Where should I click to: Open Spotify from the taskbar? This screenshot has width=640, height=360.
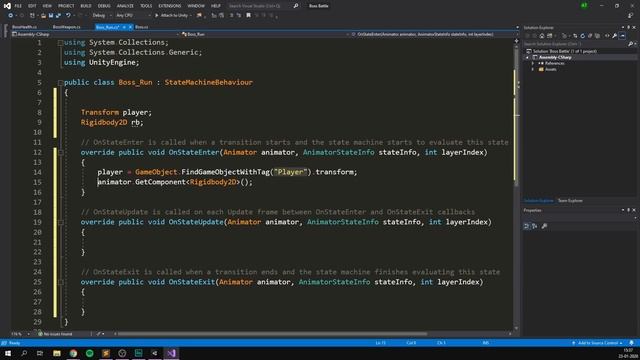89,353
